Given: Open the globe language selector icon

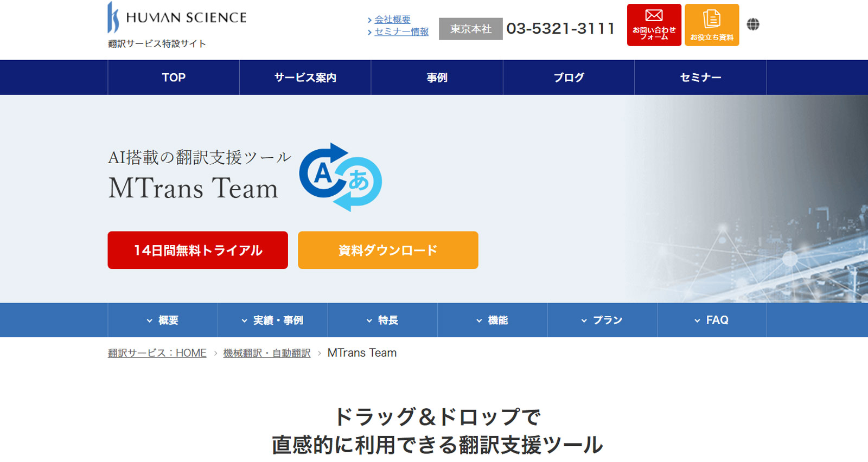Looking at the screenshot, I should (753, 24).
